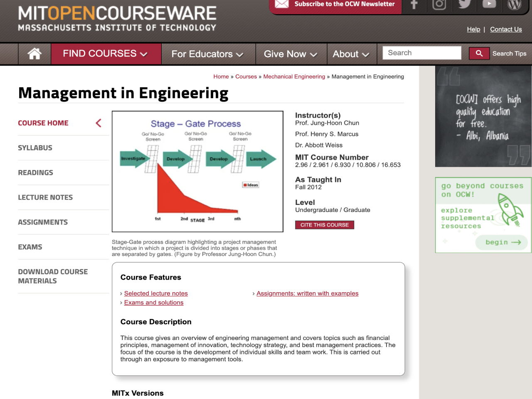
Task: Click Dr. Abbott Weiss instructor name
Action: pos(319,145)
